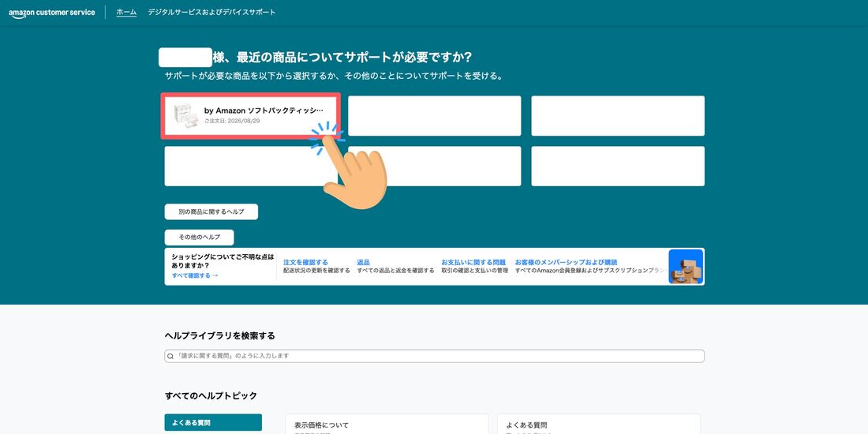868x434 pixels.
Task: Open the right-hand よくある質問 help card
Action: coord(598,424)
